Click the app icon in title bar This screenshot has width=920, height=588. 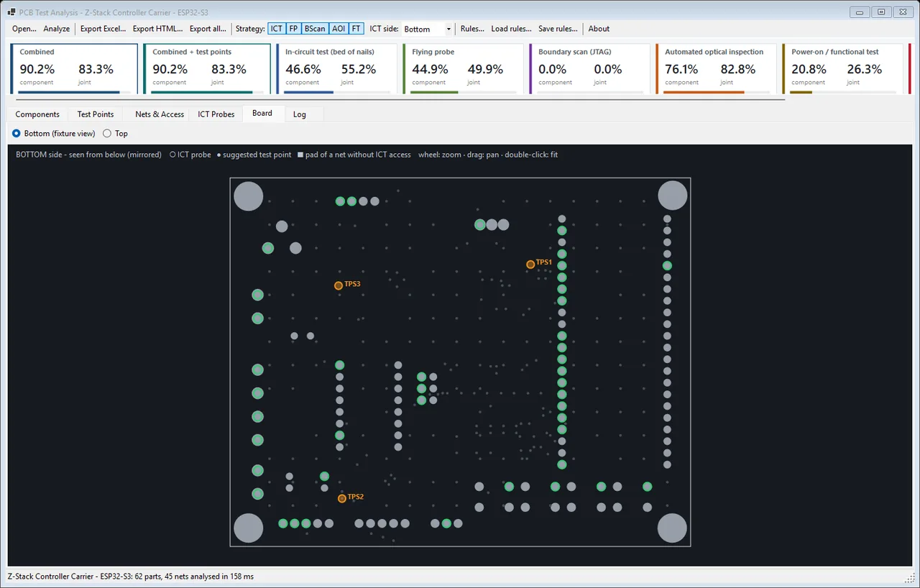click(x=11, y=12)
